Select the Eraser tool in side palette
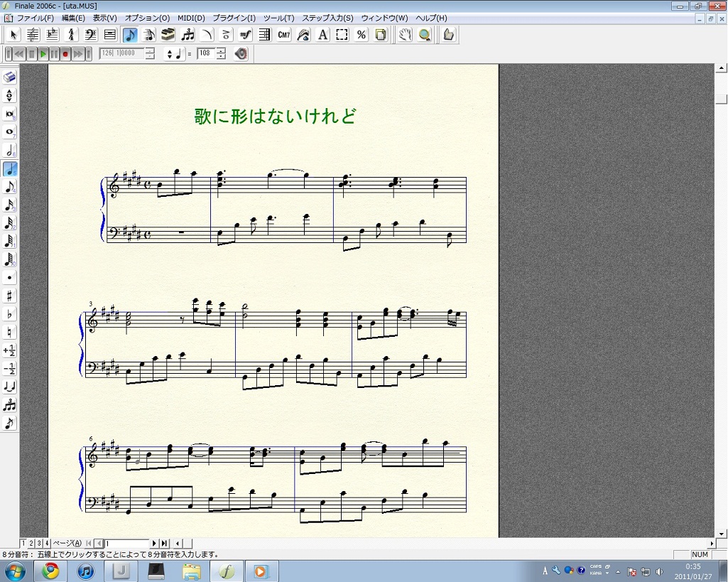 (x=10, y=77)
